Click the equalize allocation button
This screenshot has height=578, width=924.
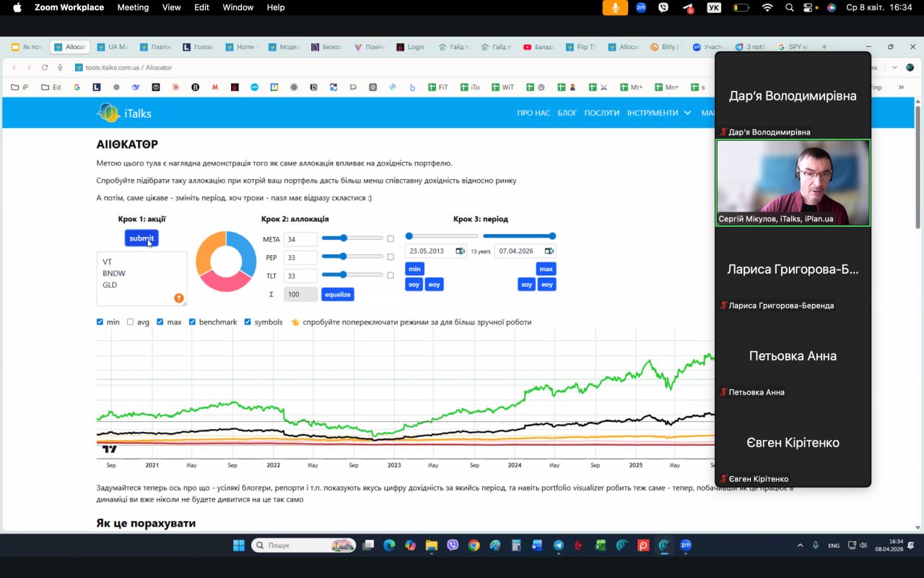pyautogui.click(x=337, y=294)
